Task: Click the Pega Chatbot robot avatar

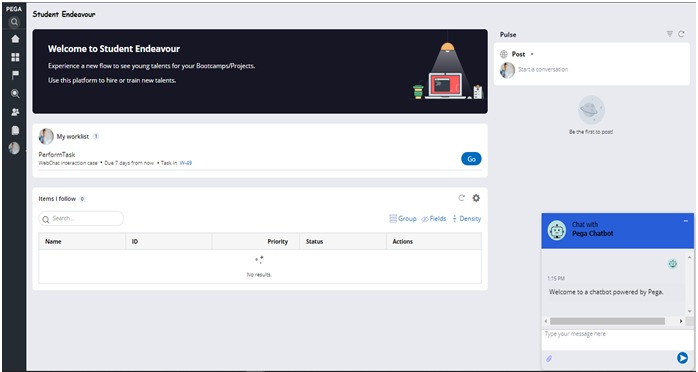Action: 556,230
